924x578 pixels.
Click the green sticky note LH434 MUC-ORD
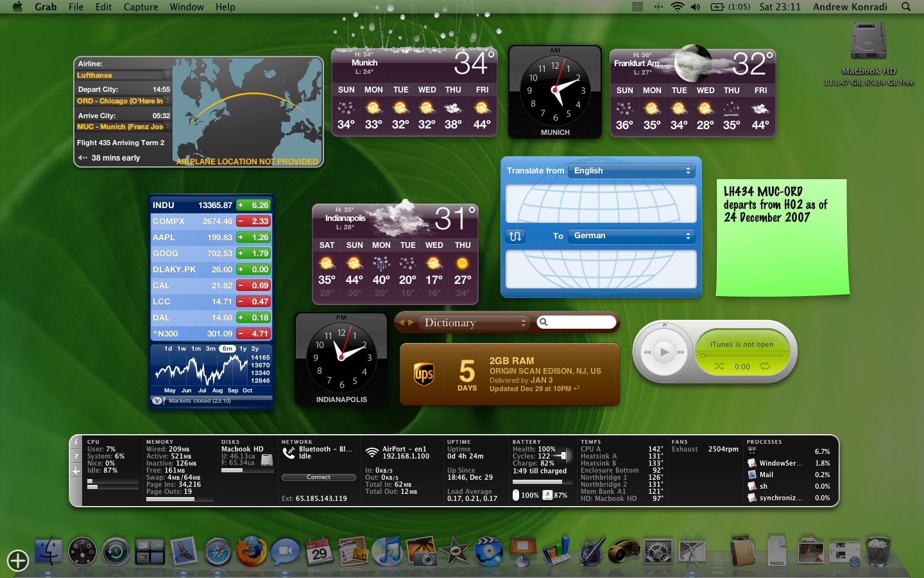783,238
